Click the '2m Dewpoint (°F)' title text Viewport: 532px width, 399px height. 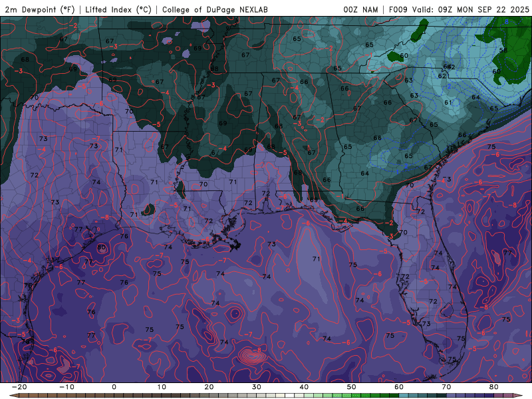pos(40,9)
